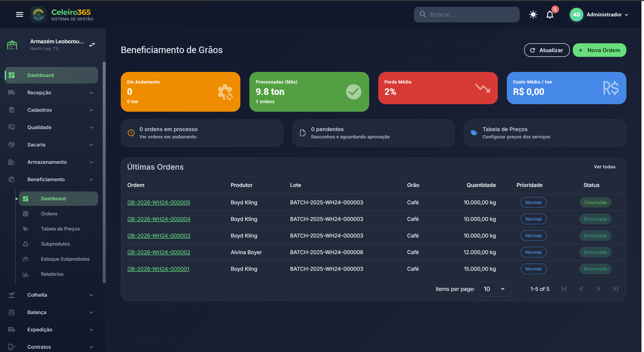
Task: Open the items per page dropdown
Action: tap(495, 289)
